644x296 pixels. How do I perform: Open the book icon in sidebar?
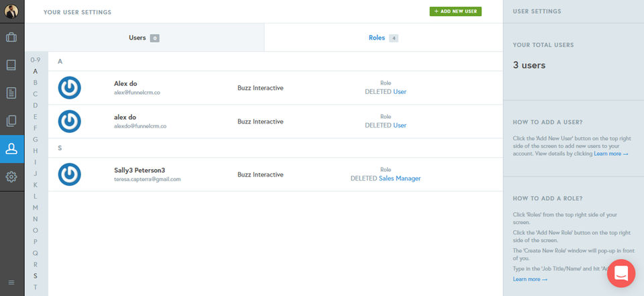click(x=12, y=65)
